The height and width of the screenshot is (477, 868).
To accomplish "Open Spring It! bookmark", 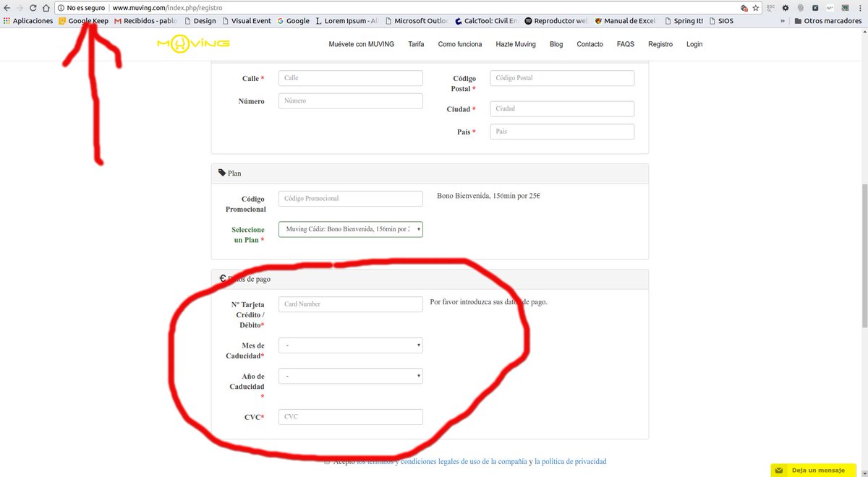I will click(x=683, y=21).
